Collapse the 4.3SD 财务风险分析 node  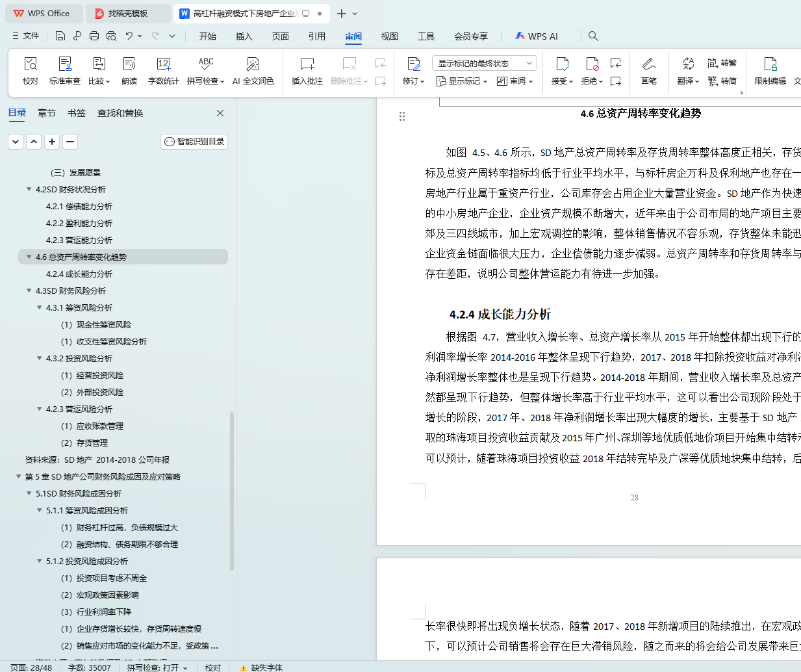(x=29, y=291)
